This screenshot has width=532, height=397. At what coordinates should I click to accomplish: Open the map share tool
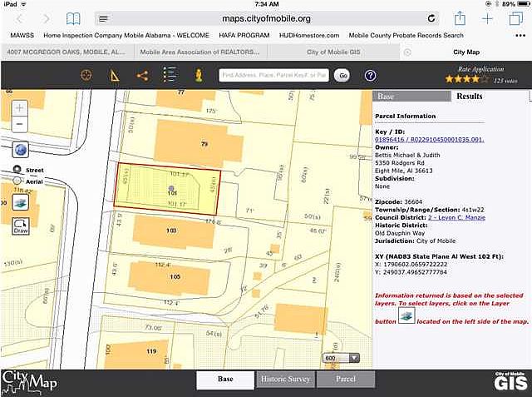point(142,76)
